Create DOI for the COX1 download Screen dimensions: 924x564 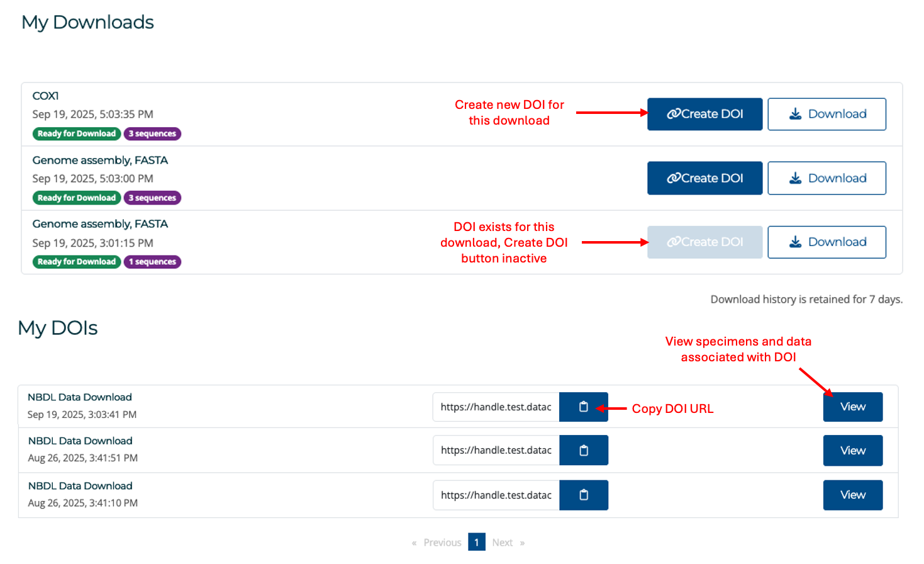pos(704,114)
